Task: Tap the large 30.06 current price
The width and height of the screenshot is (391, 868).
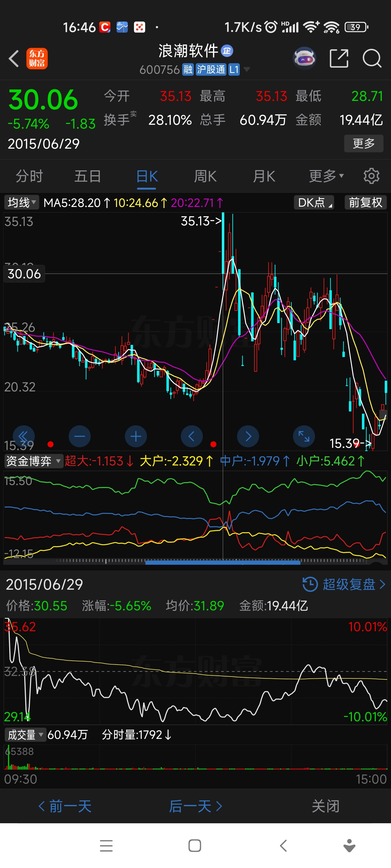Action: (43, 100)
